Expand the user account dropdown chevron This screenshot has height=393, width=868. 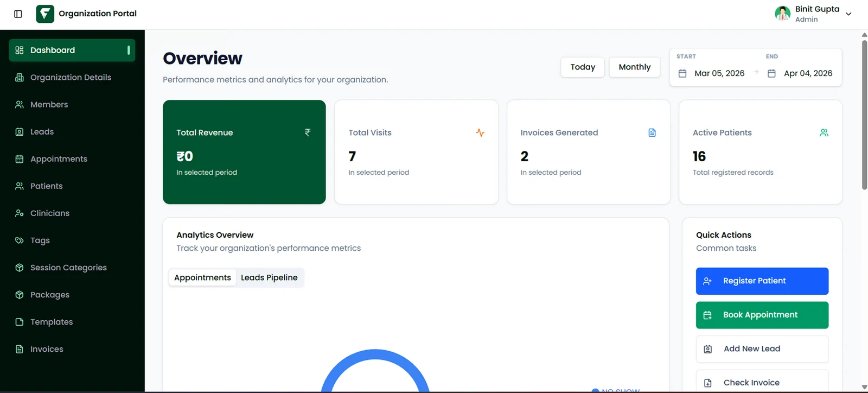848,14
